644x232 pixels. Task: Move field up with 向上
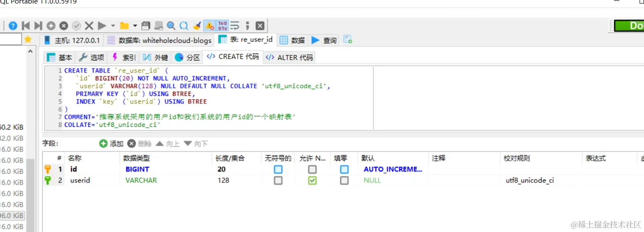click(x=168, y=144)
